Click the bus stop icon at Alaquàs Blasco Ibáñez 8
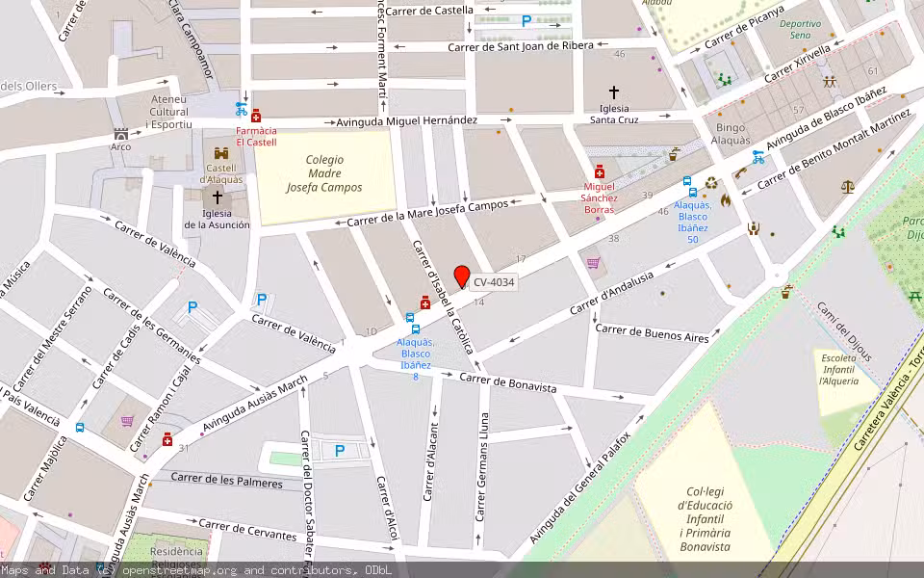This screenshot has height=578, width=924. coord(414,328)
